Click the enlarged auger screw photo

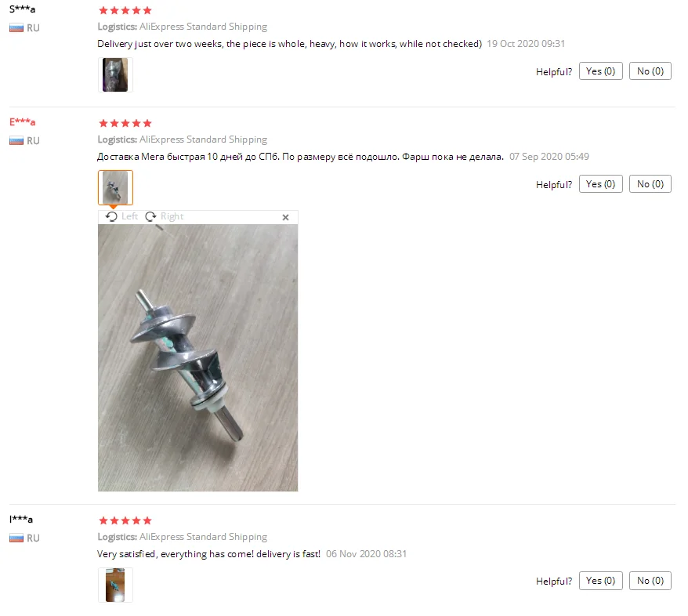[198, 358]
